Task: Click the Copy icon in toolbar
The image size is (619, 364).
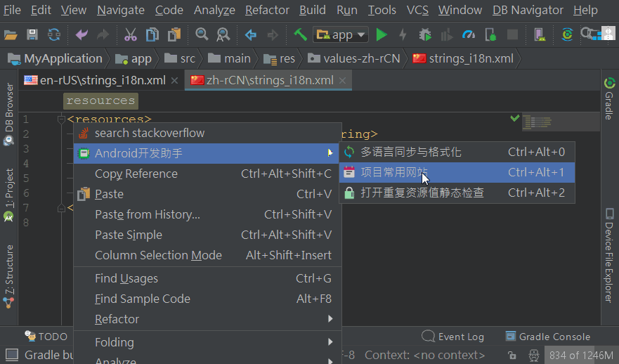Action: click(x=152, y=35)
